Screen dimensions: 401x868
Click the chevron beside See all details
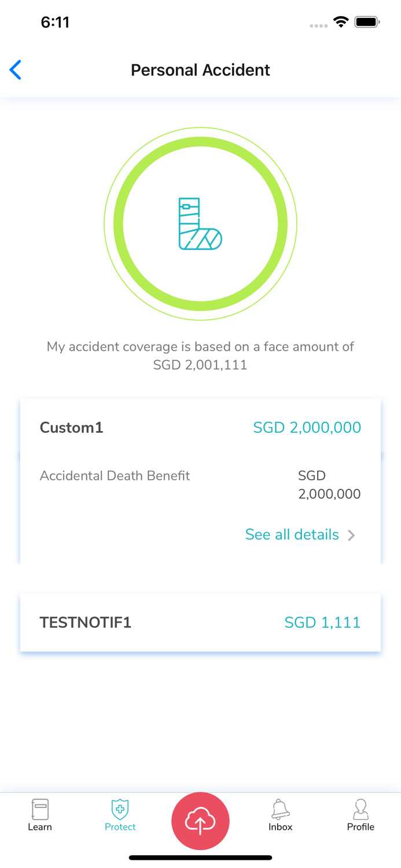(x=351, y=535)
